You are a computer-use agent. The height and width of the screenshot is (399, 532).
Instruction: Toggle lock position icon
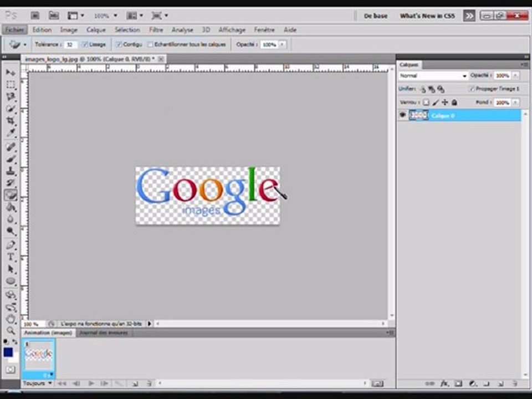[x=445, y=102]
